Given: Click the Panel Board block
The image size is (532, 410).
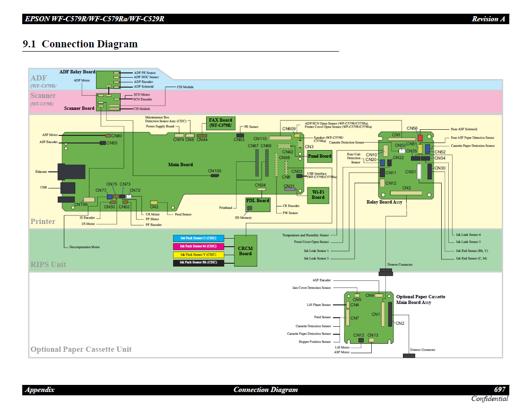Looking at the screenshot, I should (320, 156).
